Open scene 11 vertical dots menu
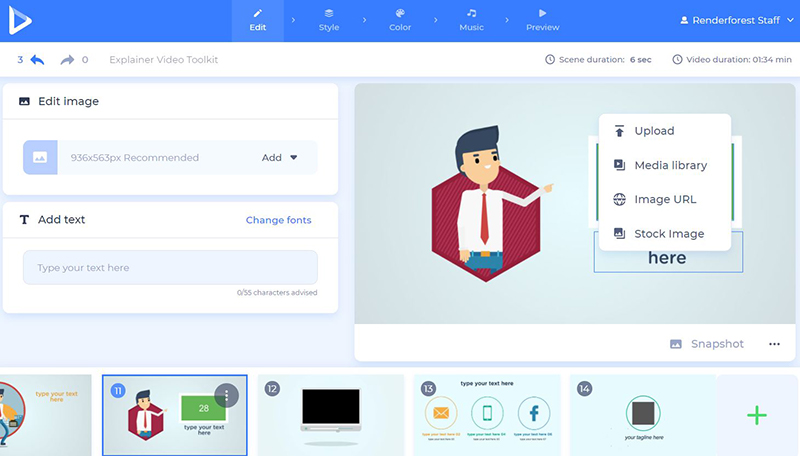 pos(227,395)
